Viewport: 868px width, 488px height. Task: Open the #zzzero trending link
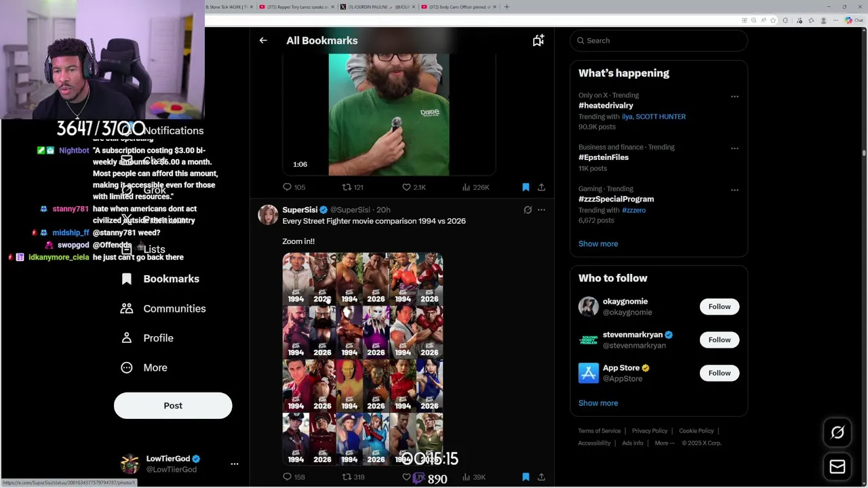pos(633,210)
